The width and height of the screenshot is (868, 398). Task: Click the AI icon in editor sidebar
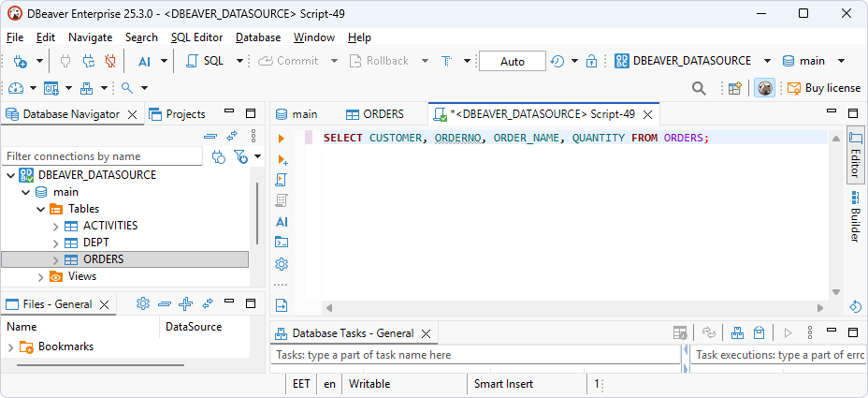click(282, 222)
